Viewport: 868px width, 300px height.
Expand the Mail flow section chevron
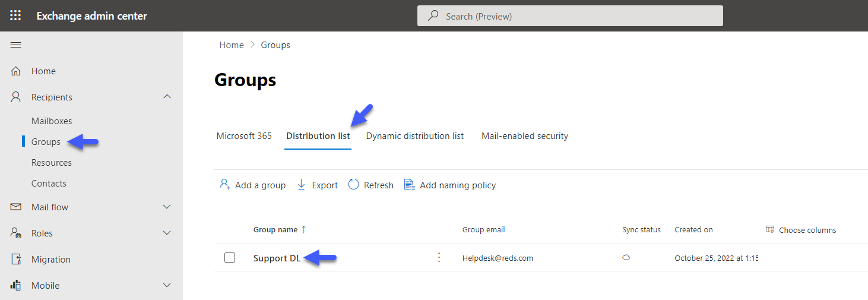(167, 207)
